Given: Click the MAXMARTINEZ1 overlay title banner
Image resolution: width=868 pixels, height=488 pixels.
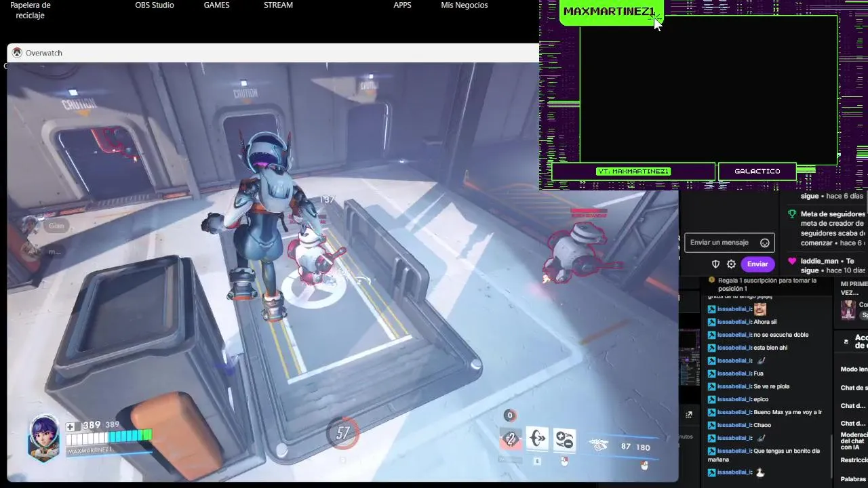Looking at the screenshot, I should [x=610, y=12].
